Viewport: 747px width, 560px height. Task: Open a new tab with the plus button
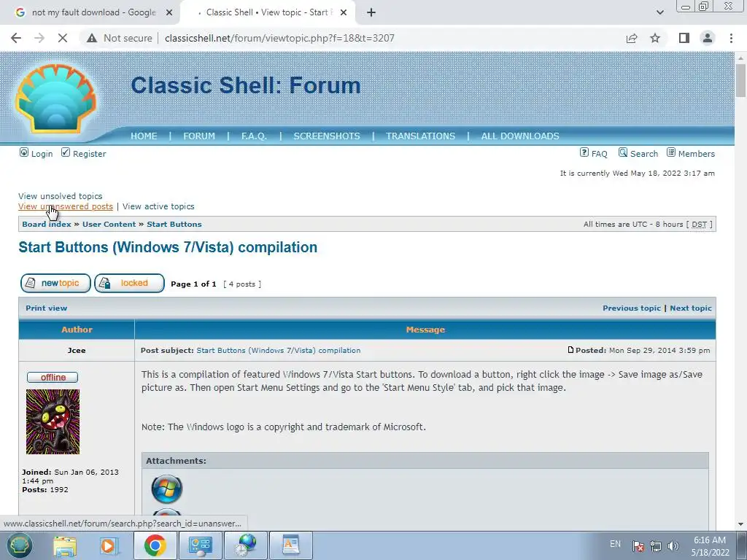pyautogui.click(x=371, y=12)
